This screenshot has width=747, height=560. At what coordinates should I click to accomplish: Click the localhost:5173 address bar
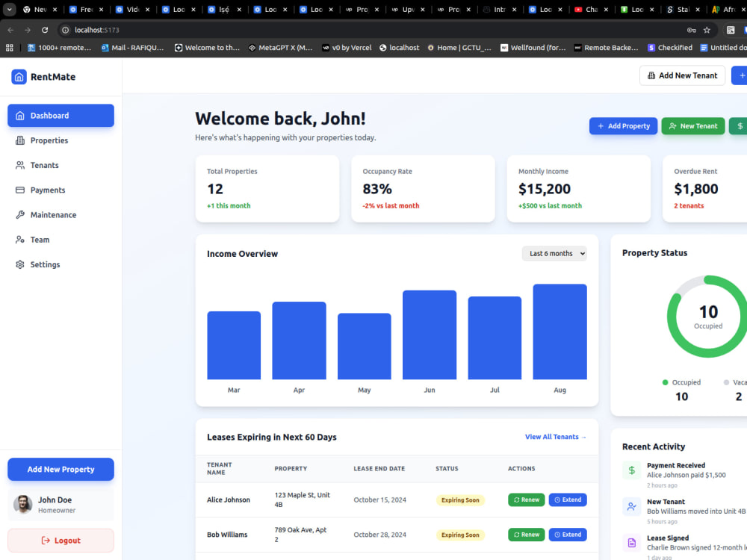pyautogui.click(x=371, y=30)
